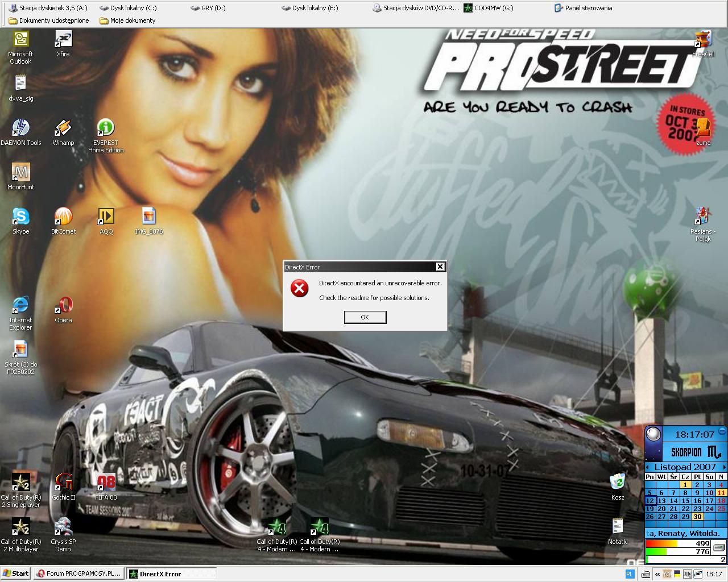The width and height of the screenshot is (728, 582).
Task: Select Call of Duty 2 Singleplayer icon
Action: 20,491
